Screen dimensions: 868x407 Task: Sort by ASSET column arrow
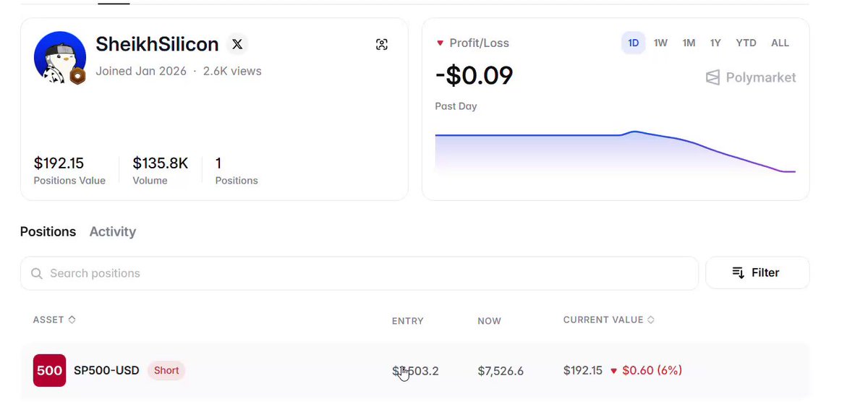[72, 320]
